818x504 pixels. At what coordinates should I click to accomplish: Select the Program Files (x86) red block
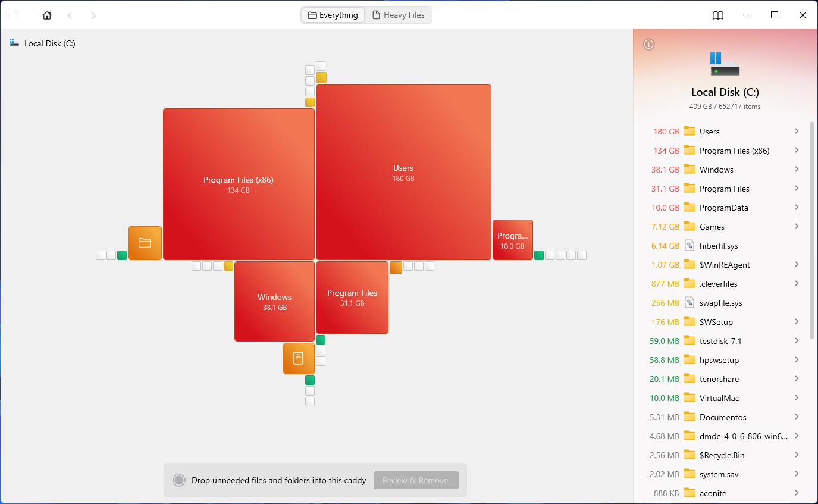[x=238, y=184]
